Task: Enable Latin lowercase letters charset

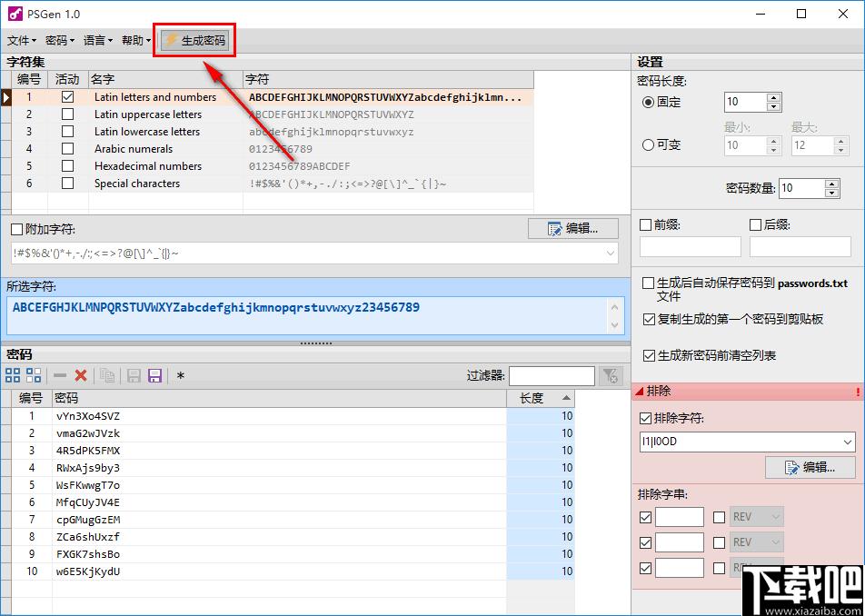Action: pos(68,131)
